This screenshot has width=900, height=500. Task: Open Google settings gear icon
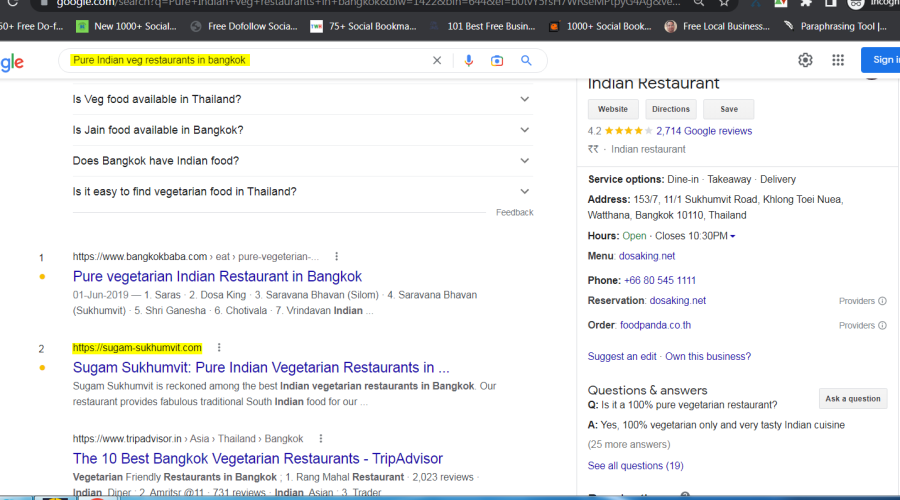(805, 60)
